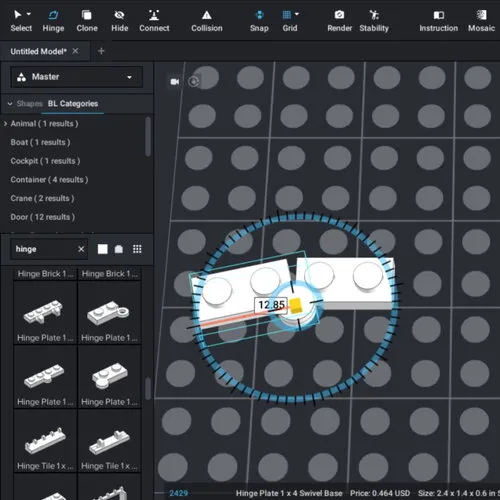This screenshot has height=500, width=500.
Task: Open the Instruction maker
Action: tap(438, 21)
